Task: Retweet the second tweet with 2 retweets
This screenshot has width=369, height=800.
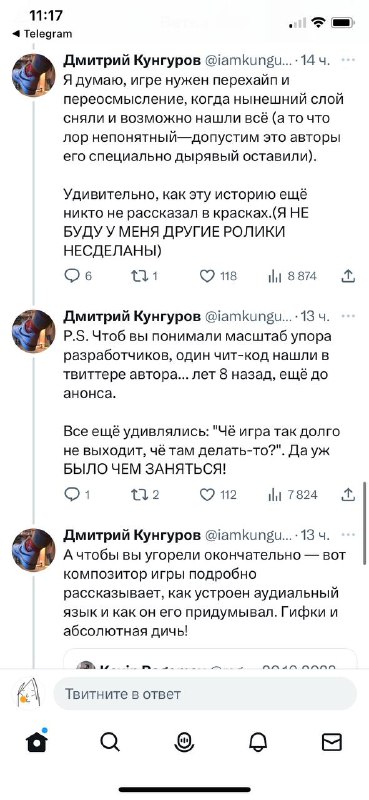Action: 144,494
